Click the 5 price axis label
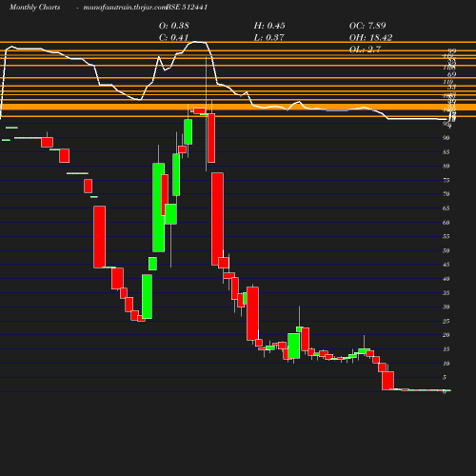The width and height of the screenshot is (476, 476). [445, 377]
